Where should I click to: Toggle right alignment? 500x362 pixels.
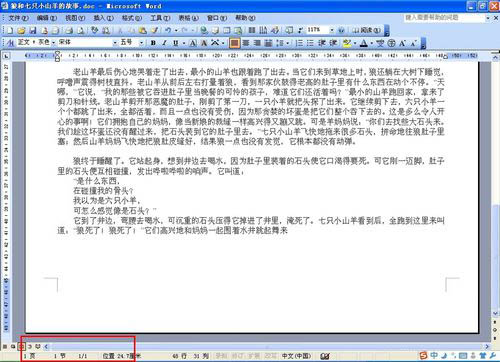257,43
